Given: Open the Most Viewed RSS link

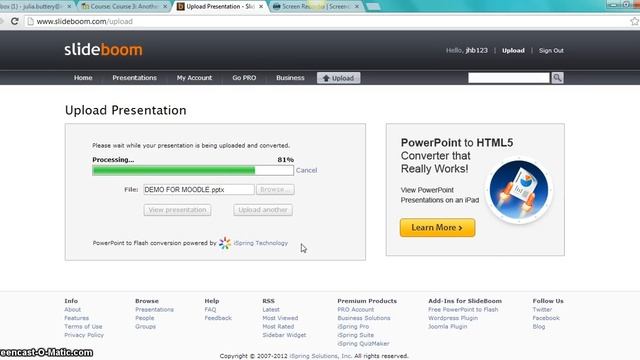Looking at the screenshot, I should [280, 318].
